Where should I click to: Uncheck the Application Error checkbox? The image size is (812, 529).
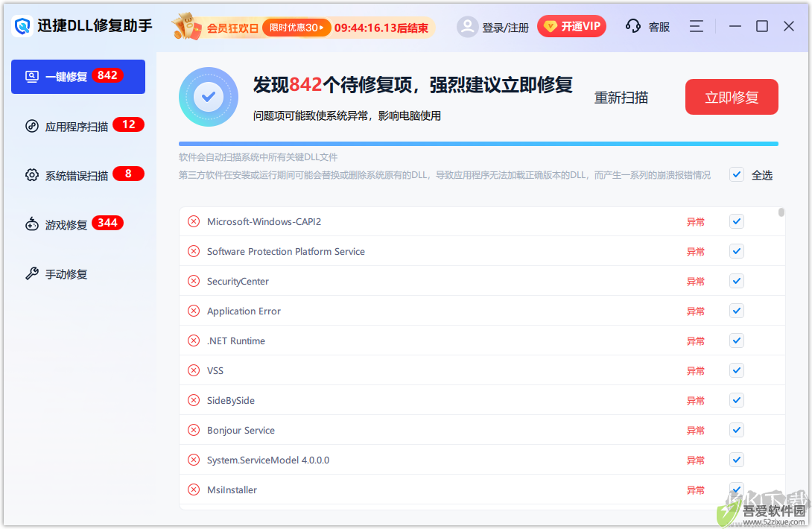click(737, 311)
